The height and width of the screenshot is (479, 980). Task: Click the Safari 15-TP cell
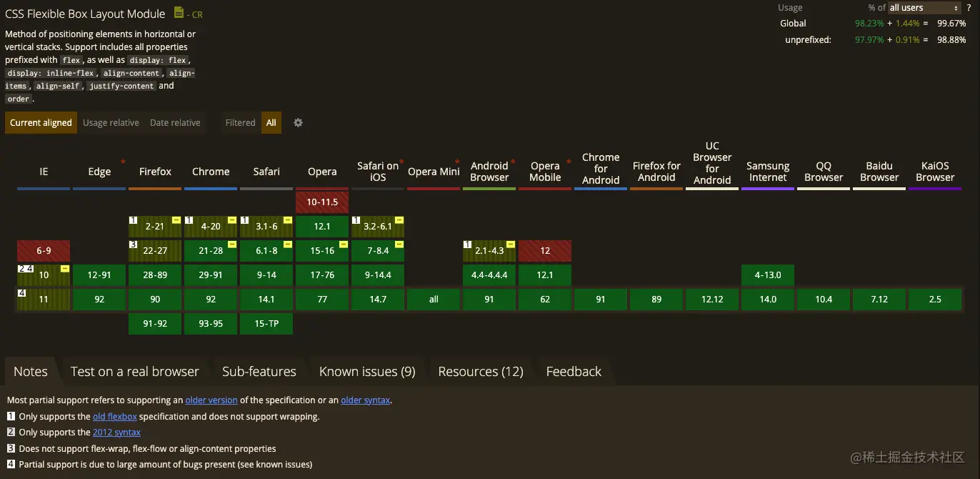(266, 324)
